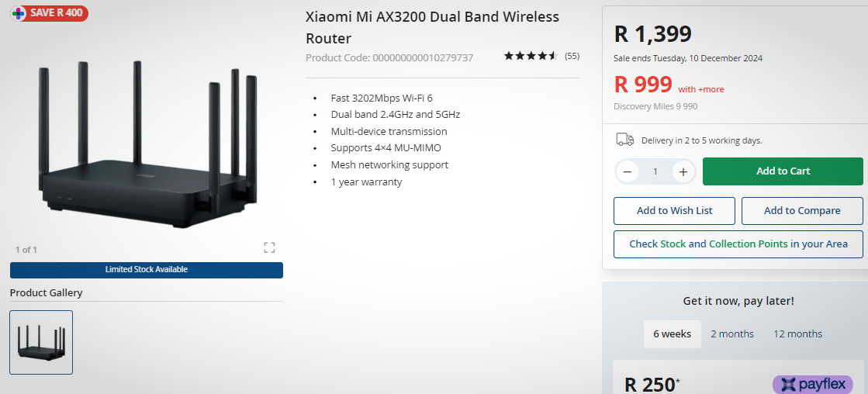Open the 55 reviews link
Viewport: 868px width, 394px height.
coord(572,56)
